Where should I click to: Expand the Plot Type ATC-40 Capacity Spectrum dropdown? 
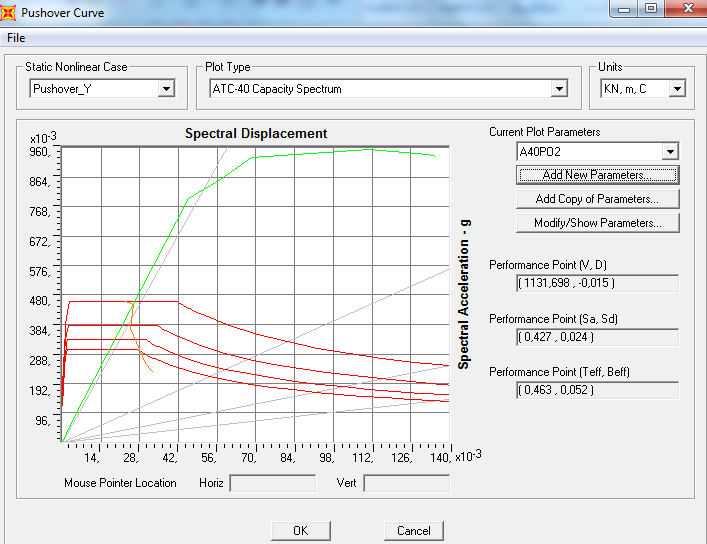click(x=559, y=89)
